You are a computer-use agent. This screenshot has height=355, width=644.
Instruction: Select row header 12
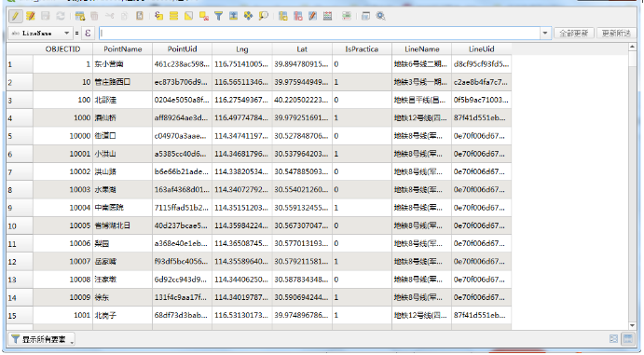(20, 262)
